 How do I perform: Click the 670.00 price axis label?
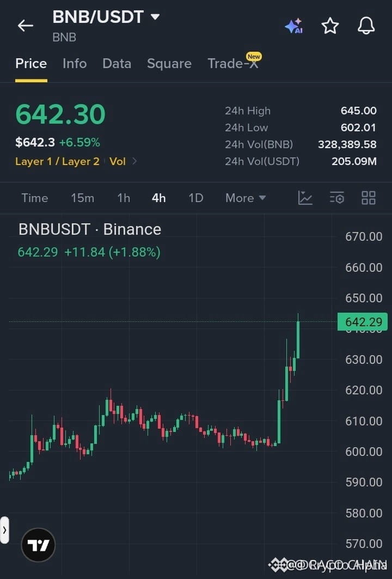click(x=364, y=237)
